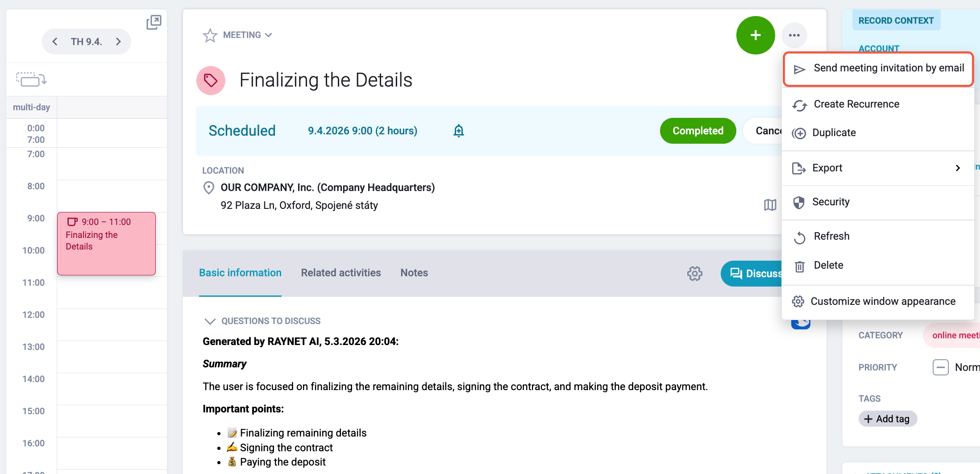Click the pink tag category icon

pos(211,80)
